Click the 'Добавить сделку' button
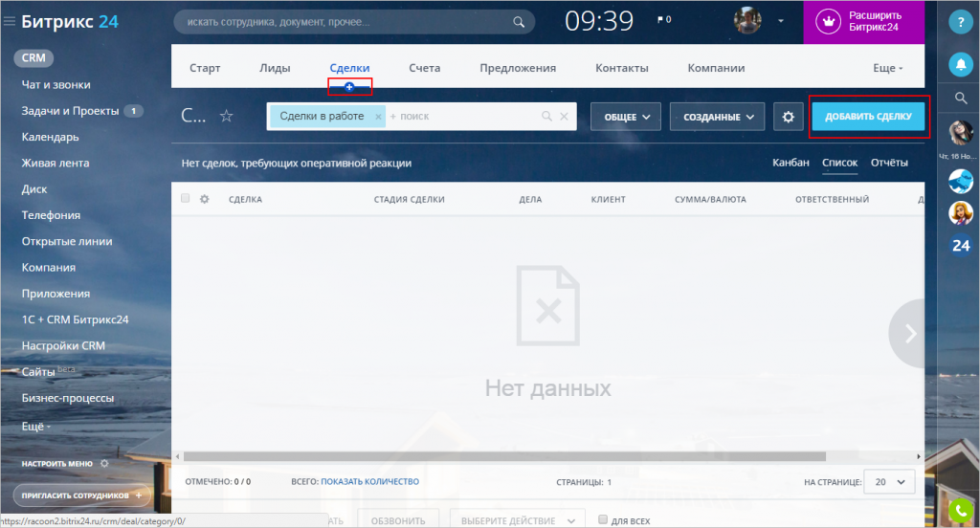 (x=868, y=117)
